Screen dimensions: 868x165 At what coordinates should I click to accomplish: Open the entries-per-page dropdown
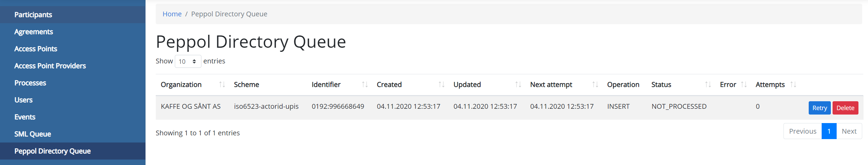coord(188,61)
